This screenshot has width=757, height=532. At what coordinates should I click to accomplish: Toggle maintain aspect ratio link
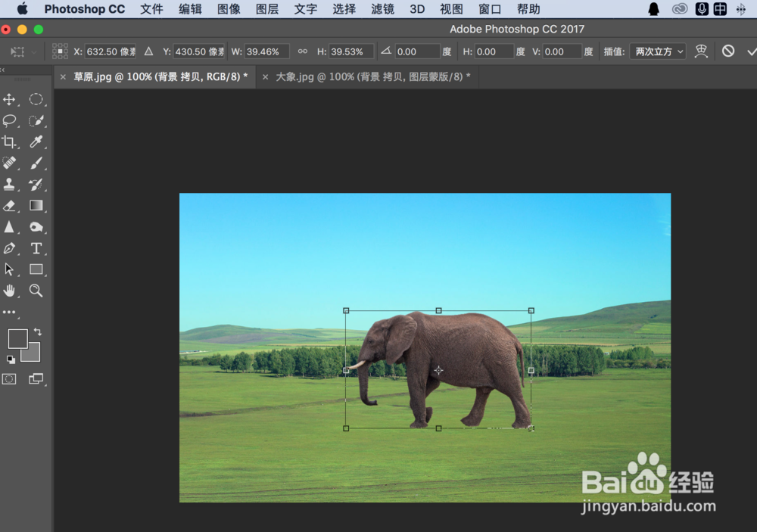pos(303,51)
